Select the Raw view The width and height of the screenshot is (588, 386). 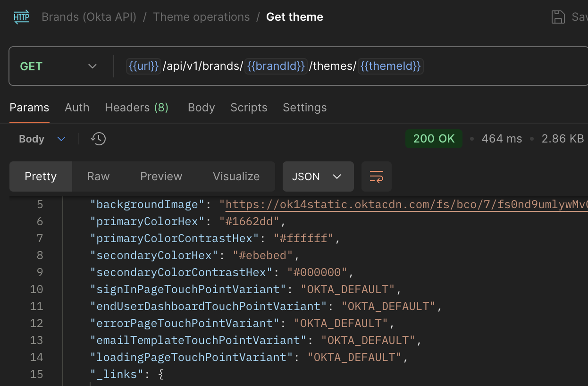click(x=99, y=176)
